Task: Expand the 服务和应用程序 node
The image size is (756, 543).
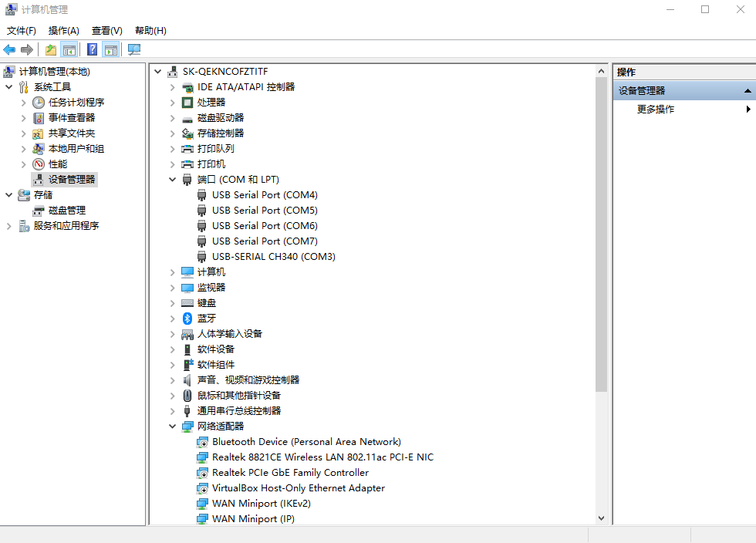Action: [x=9, y=226]
